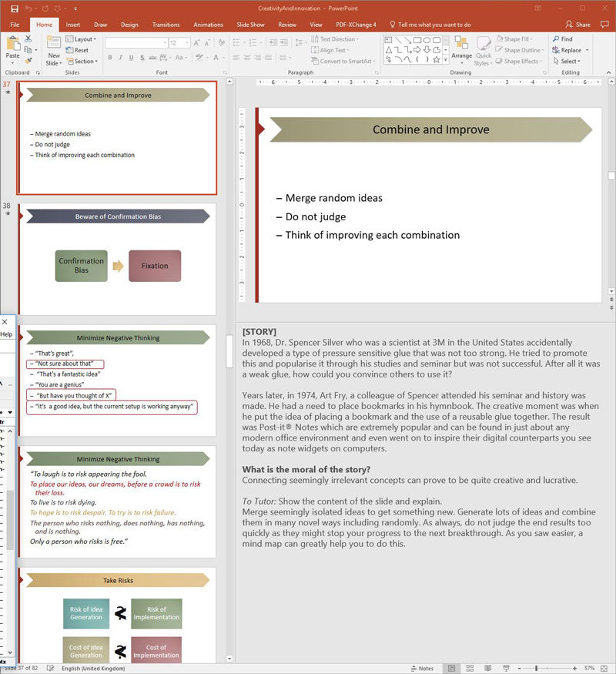Collapse the ribbon with the chevron
Viewport: 616px width, 674px height.
pyautogui.click(x=609, y=72)
